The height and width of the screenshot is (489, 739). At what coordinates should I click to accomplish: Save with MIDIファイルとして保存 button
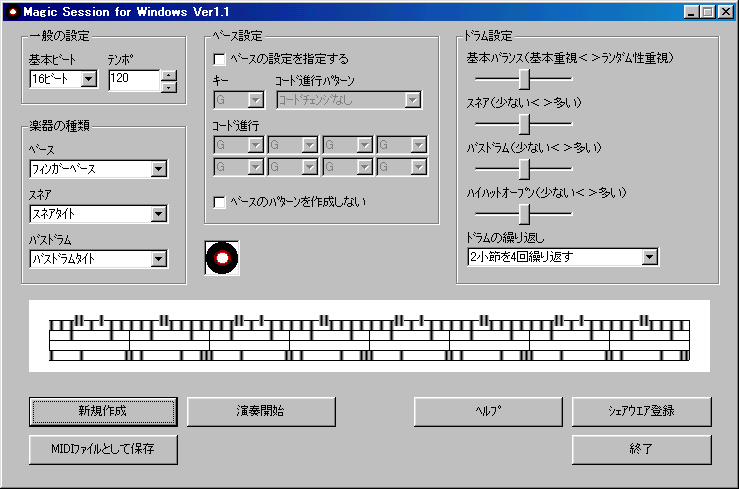click(103, 449)
